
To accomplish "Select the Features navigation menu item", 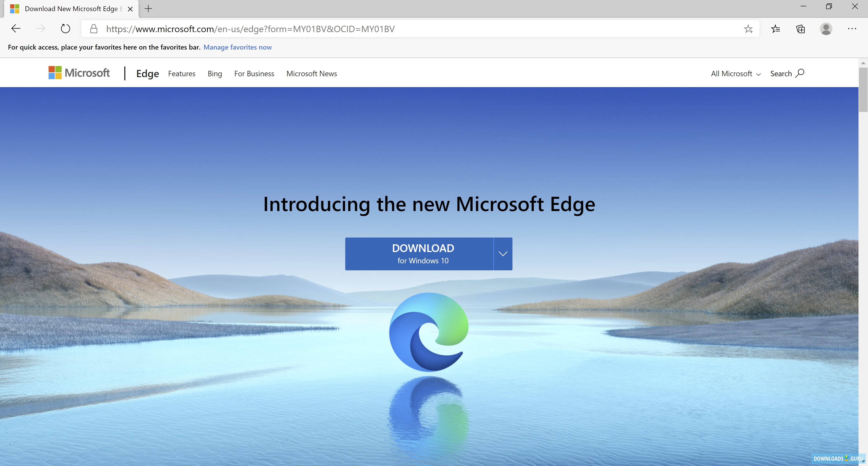I will pyautogui.click(x=182, y=73).
